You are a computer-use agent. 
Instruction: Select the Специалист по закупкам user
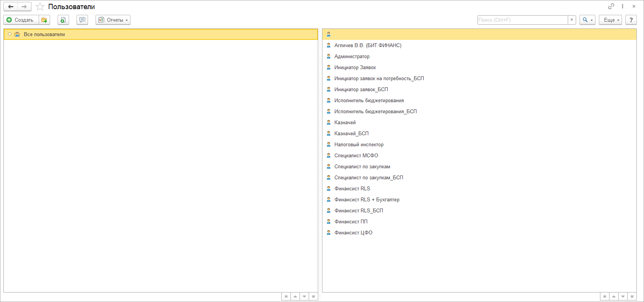tap(479, 166)
